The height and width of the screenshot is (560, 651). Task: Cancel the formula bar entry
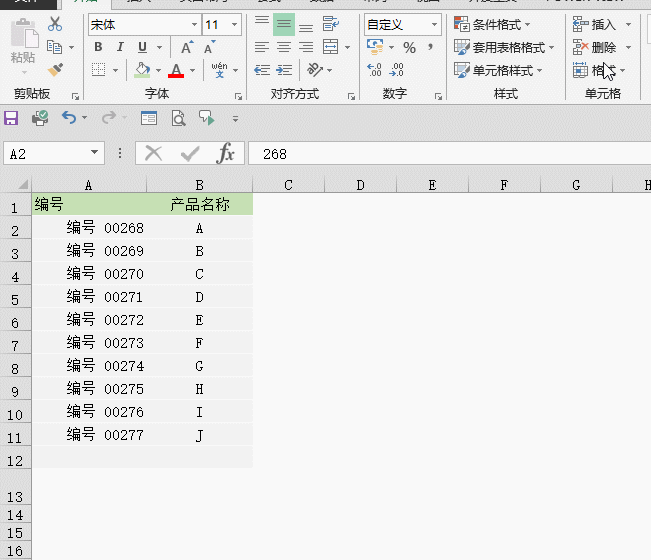pyautogui.click(x=154, y=153)
